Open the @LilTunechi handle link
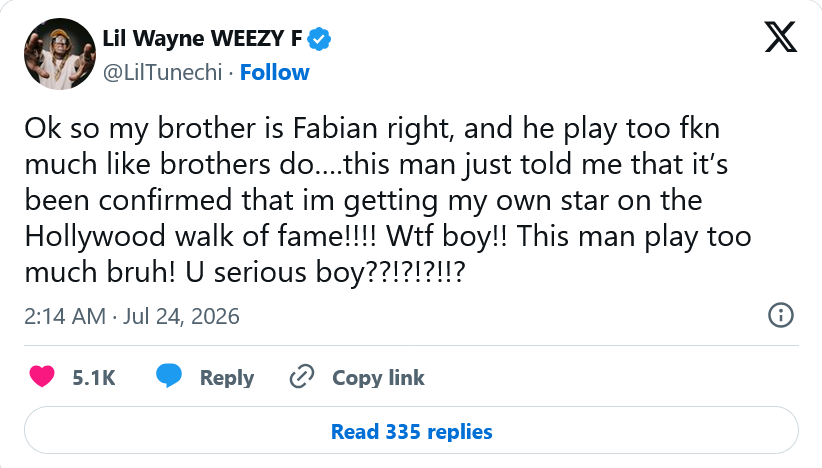Image resolution: width=822 pixels, height=468 pixels. click(162, 73)
